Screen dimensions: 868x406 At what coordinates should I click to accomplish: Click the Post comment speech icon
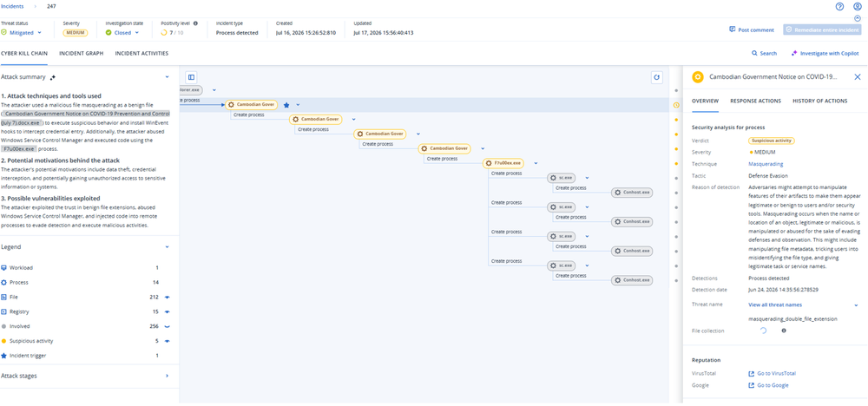pyautogui.click(x=733, y=29)
